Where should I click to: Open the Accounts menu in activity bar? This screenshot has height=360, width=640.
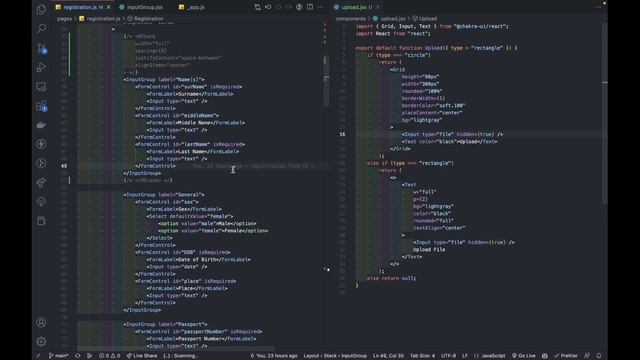41,322
